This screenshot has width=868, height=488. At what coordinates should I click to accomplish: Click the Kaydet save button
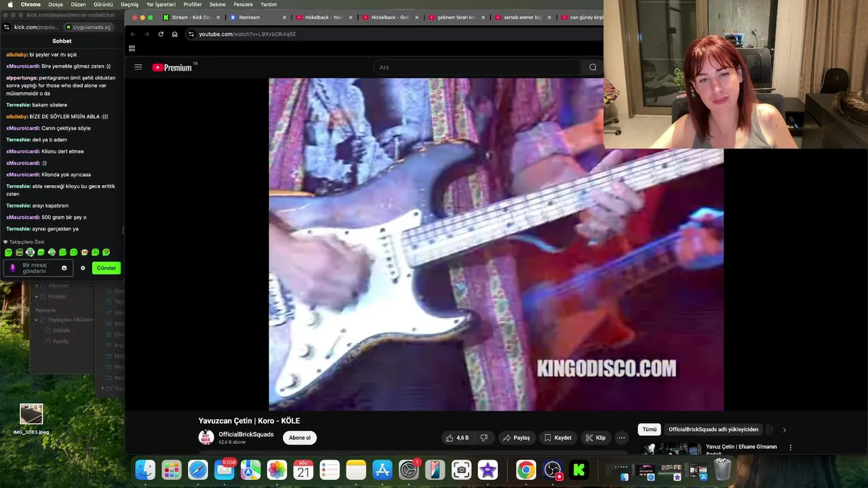tap(557, 438)
